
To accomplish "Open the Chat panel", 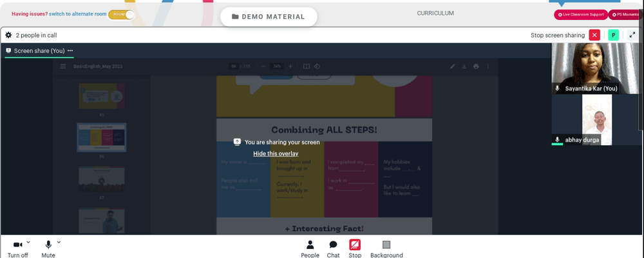I will click(333, 249).
